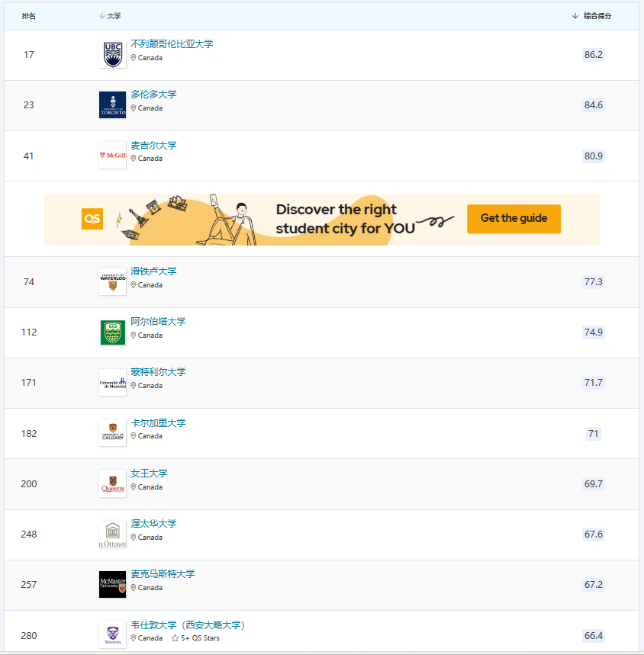644x655 pixels.
Task: Click rank number 74
Action: point(29,282)
